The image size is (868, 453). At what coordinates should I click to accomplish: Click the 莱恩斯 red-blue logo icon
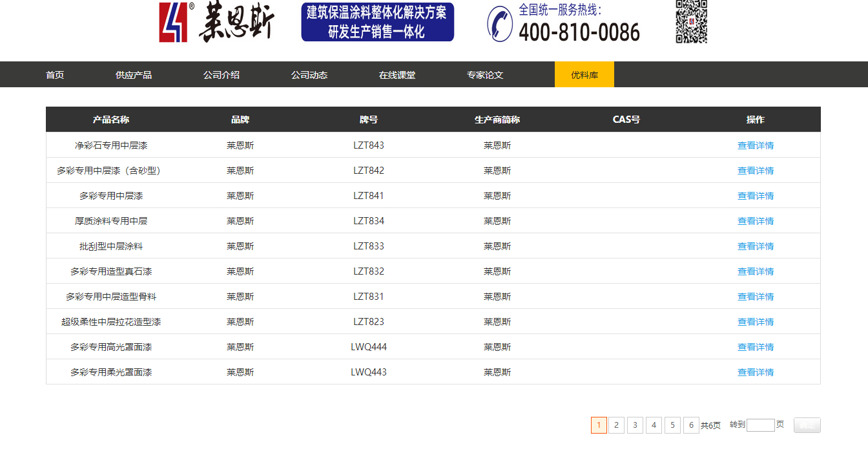[173, 23]
